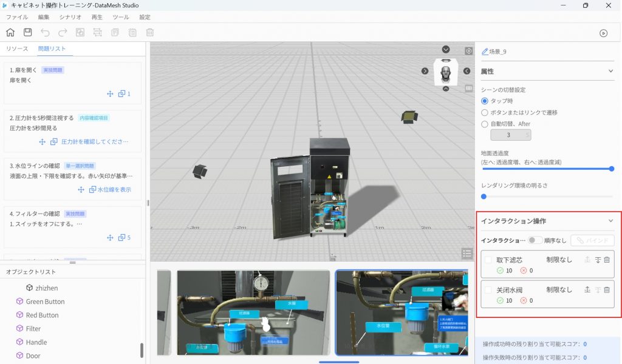Open the シナリオ menu
Image resolution: width=622 pixels, height=364 pixels.
click(x=70, y=17)
